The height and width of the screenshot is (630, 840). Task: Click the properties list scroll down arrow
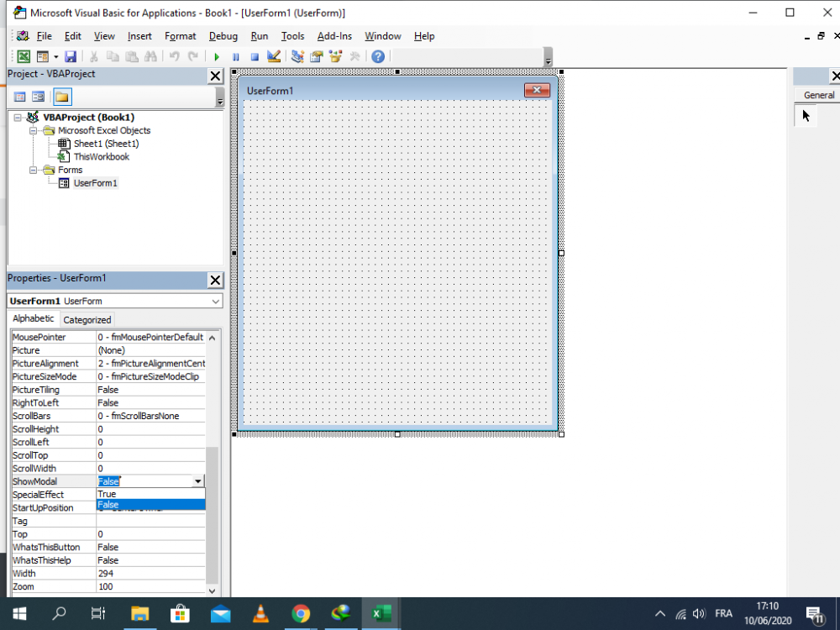click(x=213, y=591)
